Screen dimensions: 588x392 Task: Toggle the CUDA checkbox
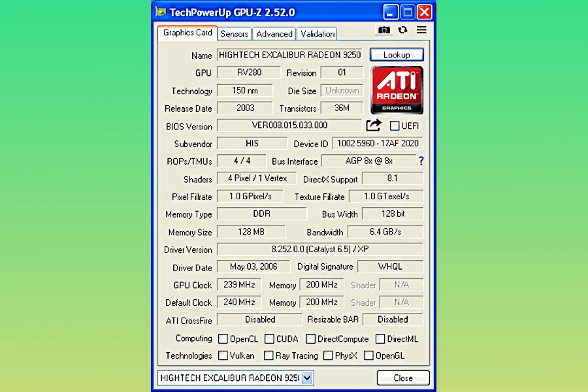(269, 338)
